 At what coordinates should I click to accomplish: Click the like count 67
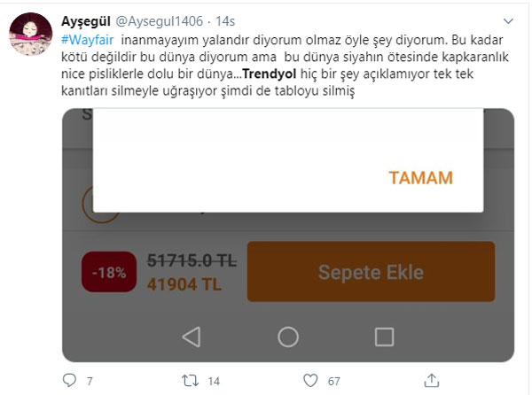333,381
